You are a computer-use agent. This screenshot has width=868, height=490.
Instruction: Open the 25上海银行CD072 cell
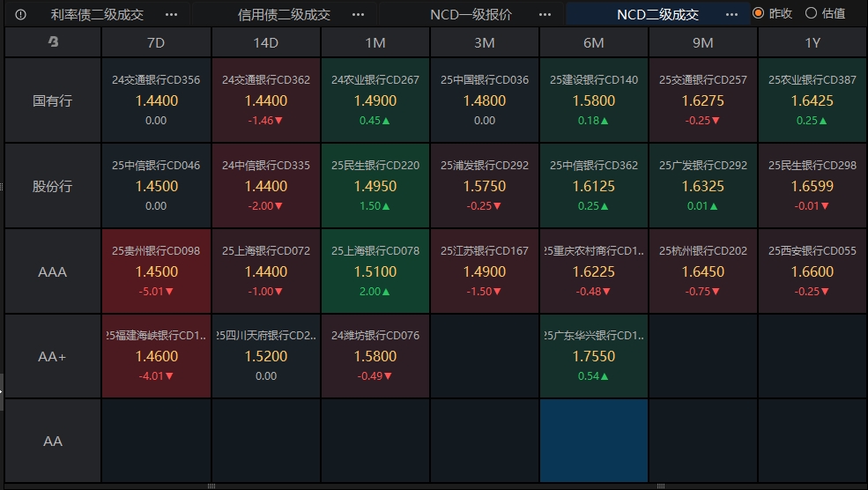click(x=266, y=271)
